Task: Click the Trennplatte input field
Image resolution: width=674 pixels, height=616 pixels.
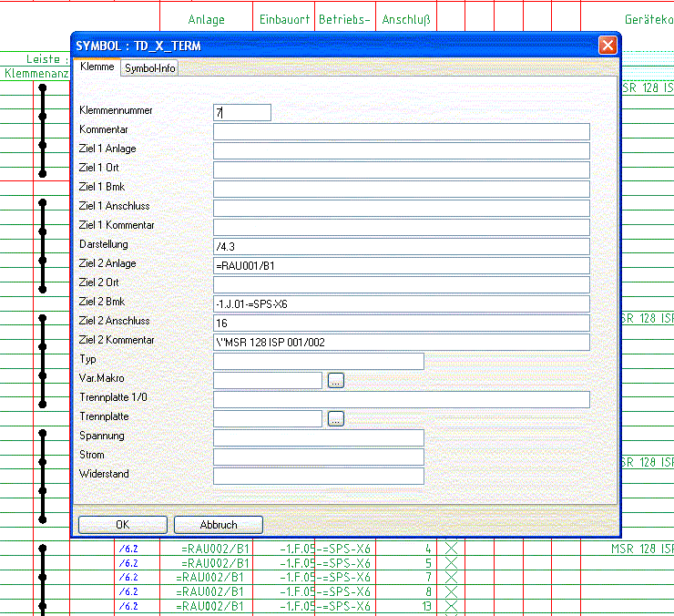Action: pos(268,419)
